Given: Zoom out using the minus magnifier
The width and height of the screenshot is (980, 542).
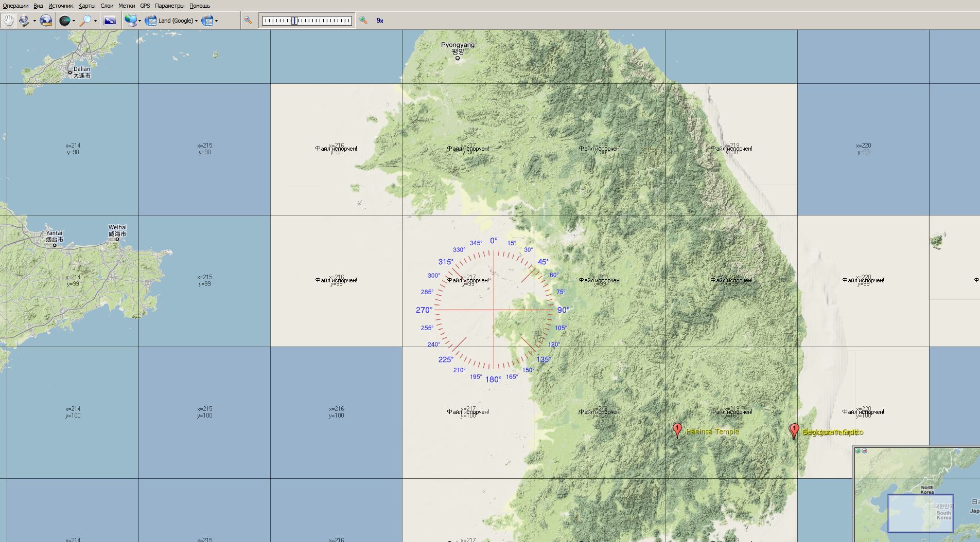Looking at the screenshot, I should click(x=248, y=21).
